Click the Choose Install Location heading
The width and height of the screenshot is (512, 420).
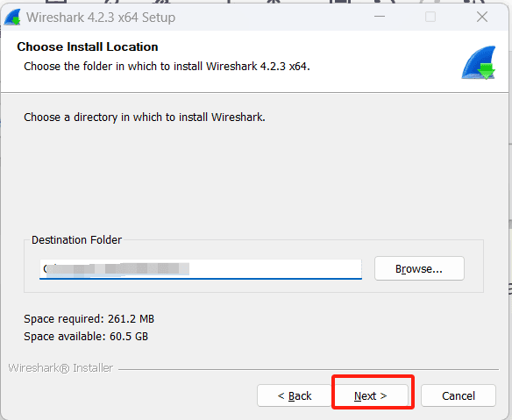coord(88,46)
